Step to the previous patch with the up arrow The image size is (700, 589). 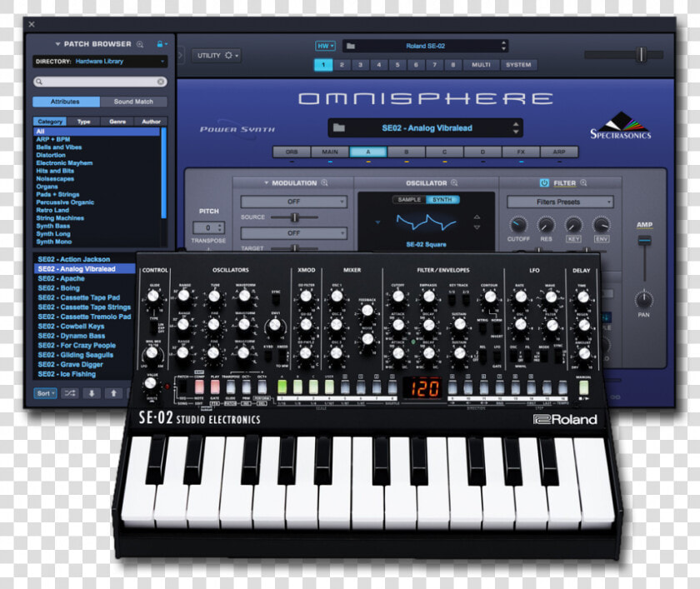pyautogui.click(x=113, y=393)
